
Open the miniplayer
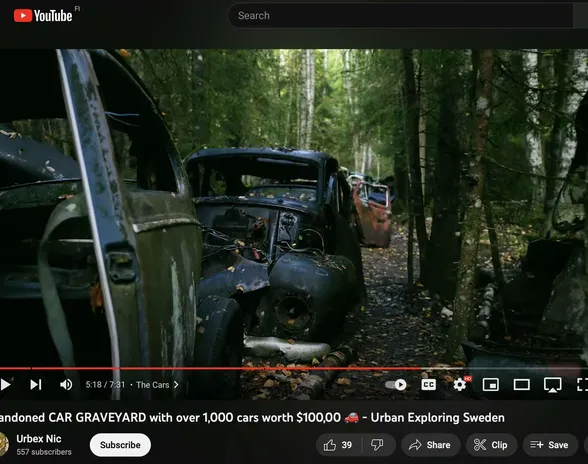(x=490, y=384)
